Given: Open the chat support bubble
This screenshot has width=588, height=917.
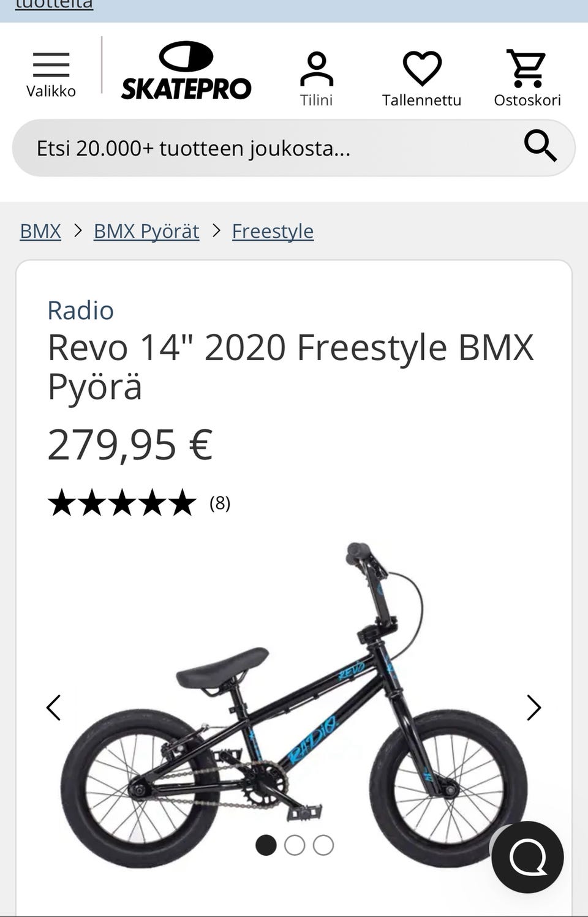Looking at the screenshot, I should 527,857.
